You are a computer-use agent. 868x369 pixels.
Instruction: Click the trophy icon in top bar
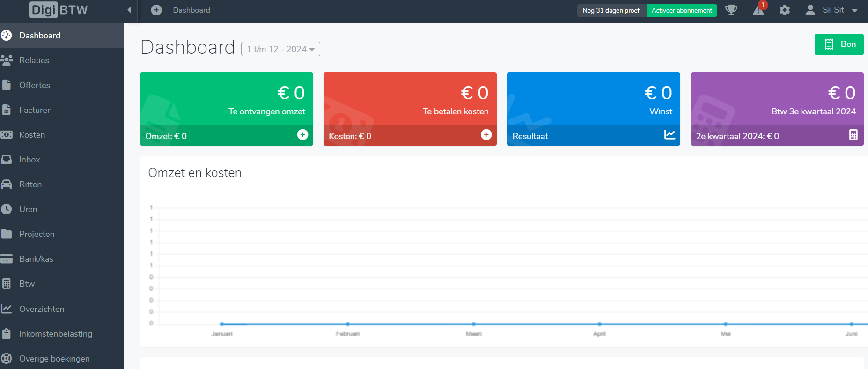[x=731, y=10]
